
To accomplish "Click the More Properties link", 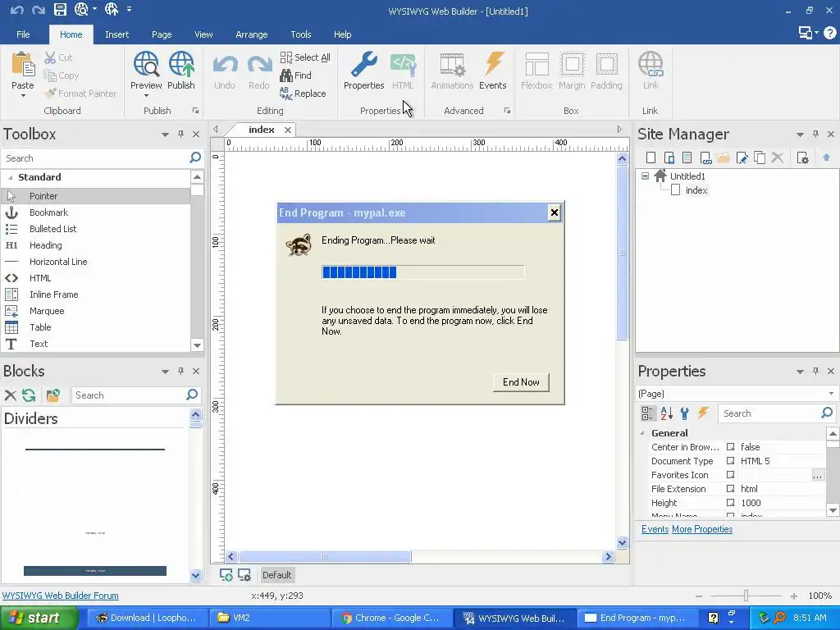I will 702,529.
